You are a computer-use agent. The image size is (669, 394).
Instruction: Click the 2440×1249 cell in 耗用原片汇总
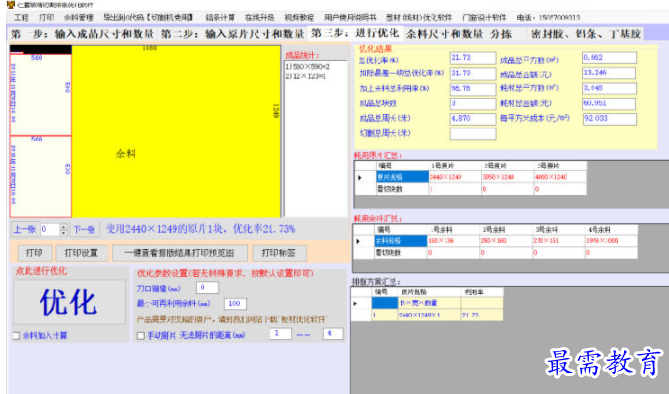coord(455,177)
